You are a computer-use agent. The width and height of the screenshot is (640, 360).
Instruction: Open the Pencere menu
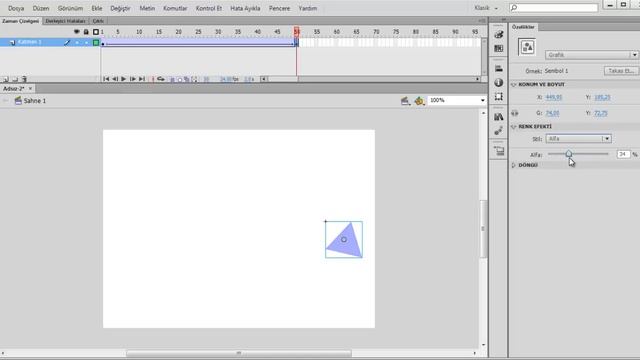280,8
